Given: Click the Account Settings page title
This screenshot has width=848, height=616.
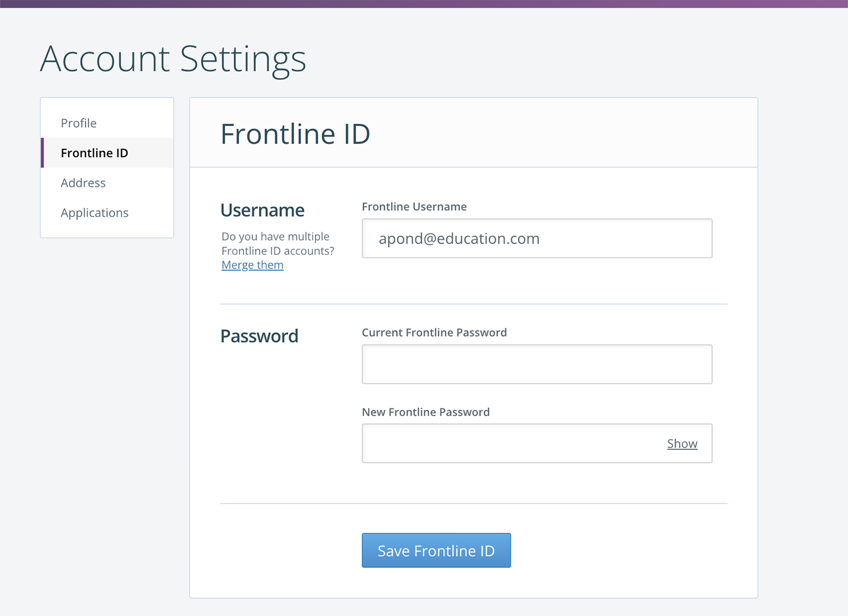Looking at the screenshot, I should 173,59.
